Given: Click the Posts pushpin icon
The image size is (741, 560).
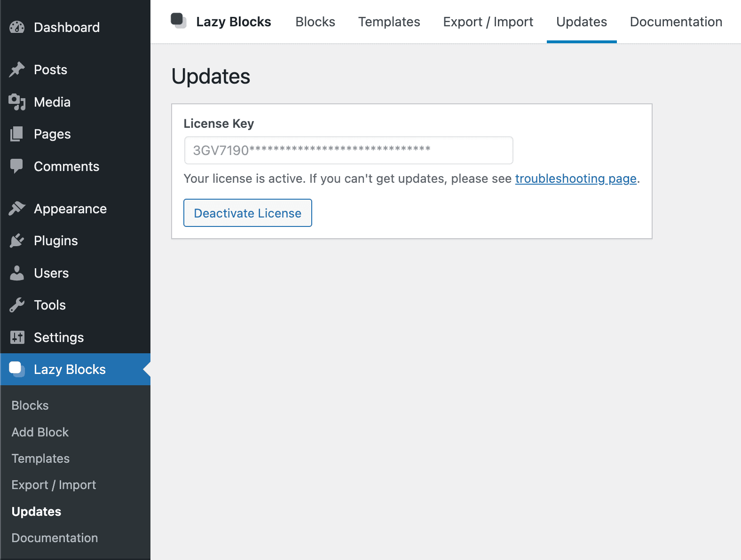Looking at the screenshot, I should pyautogui.click(x=17, y=70).
